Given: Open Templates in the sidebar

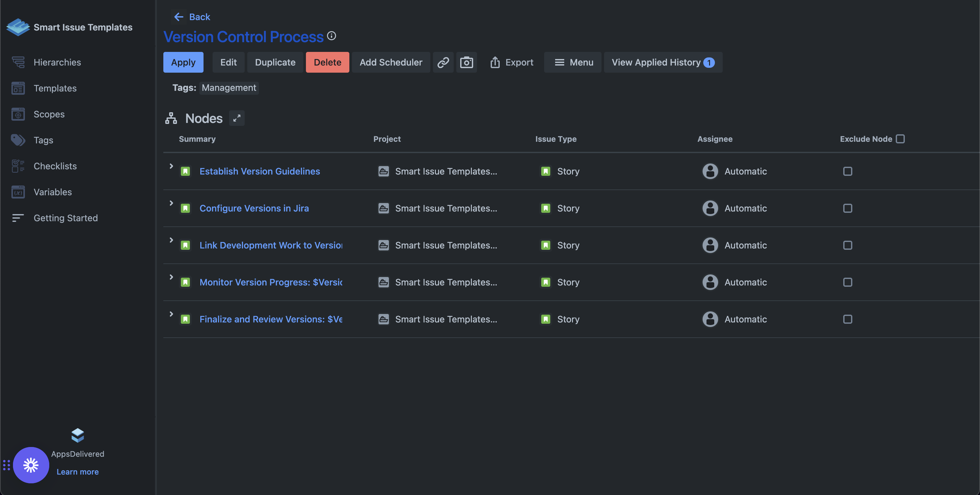Looking at the screenshot, I should (55, 88).
